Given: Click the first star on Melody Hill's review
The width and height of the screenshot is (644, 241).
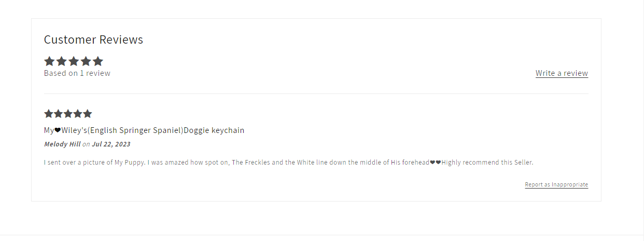Looking at the screenshot, I should point(49,114).
